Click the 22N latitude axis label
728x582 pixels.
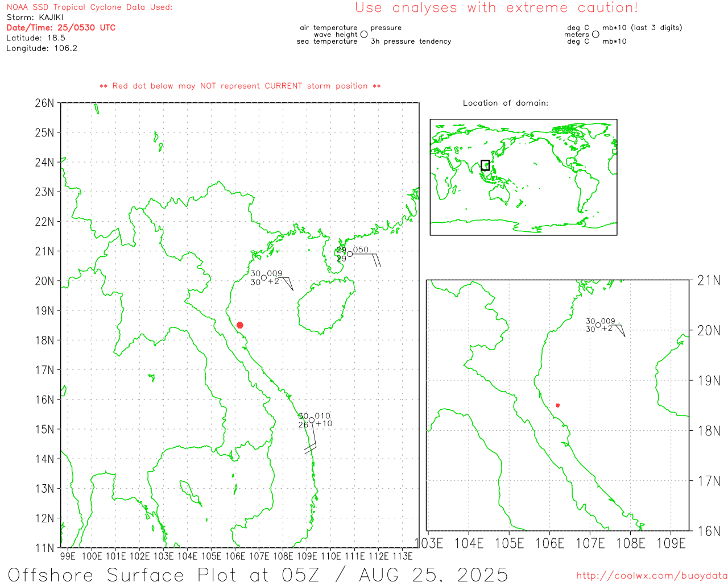point(44,222)
